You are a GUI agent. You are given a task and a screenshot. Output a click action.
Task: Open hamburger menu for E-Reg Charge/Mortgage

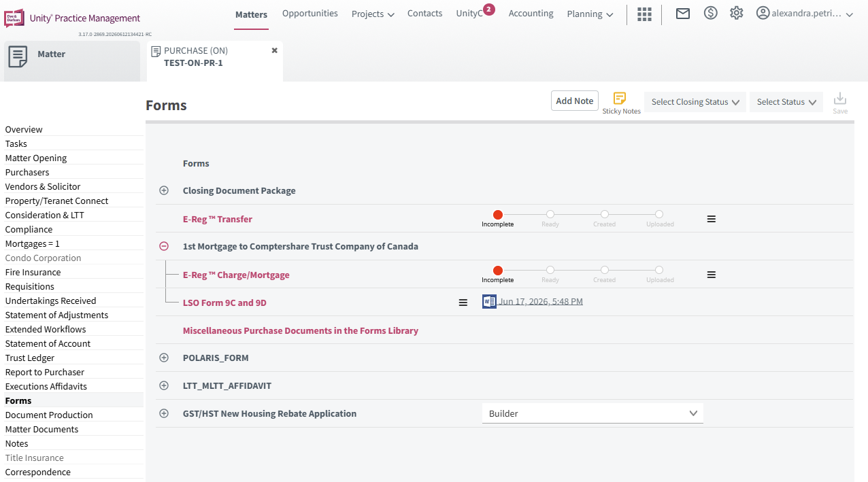711,275
